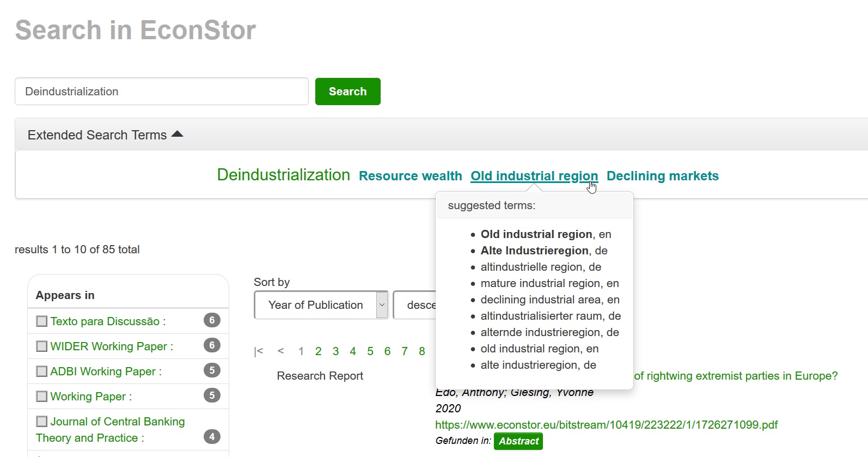Click suggested term 'declining industrial area, en'

click(x=550, y=300)
